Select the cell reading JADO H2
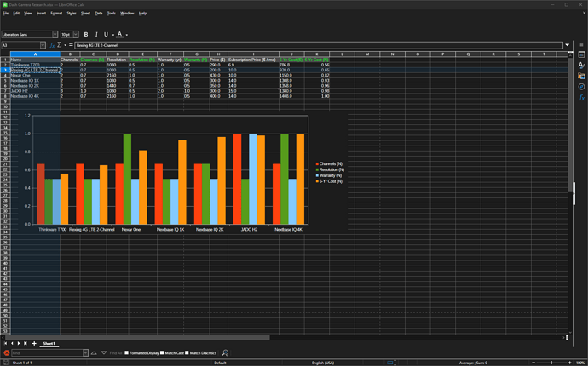Viewport: 588px width, 366px height. (x=35, y=91)
